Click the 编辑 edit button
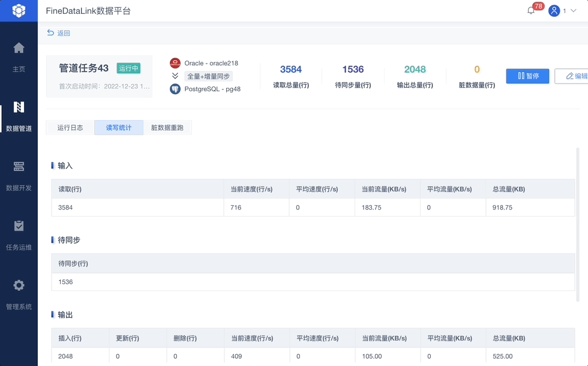 (571, 76)
